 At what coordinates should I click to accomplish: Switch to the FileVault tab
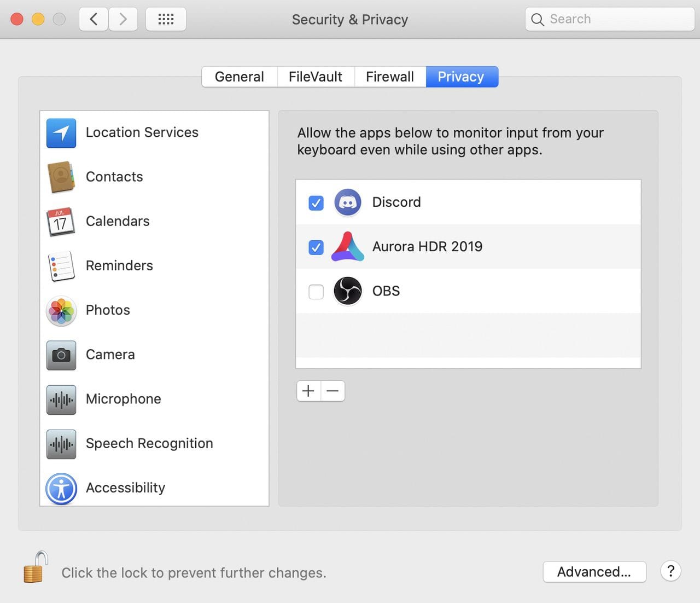click(x=316, y=77)
